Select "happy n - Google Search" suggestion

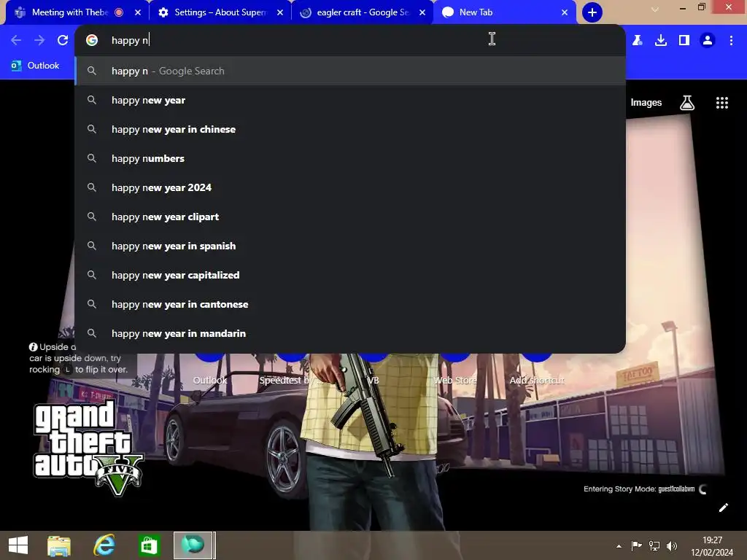[350, 71]
